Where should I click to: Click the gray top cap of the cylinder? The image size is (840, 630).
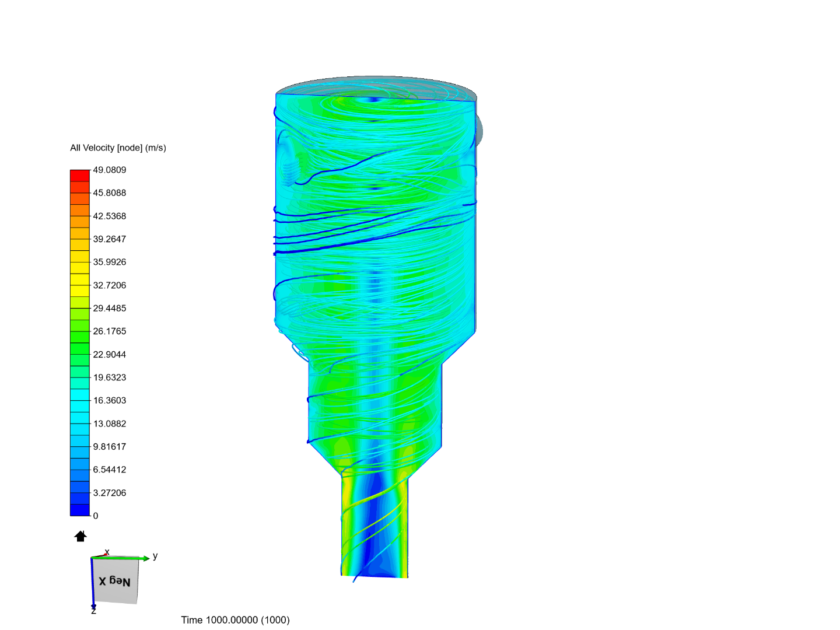click(377, 87)
